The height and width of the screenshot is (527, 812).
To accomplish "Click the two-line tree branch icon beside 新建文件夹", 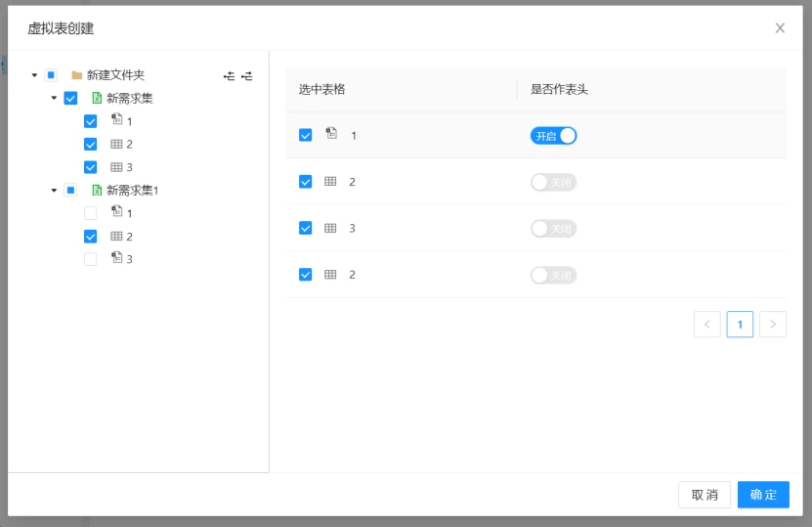I will 229,76.
